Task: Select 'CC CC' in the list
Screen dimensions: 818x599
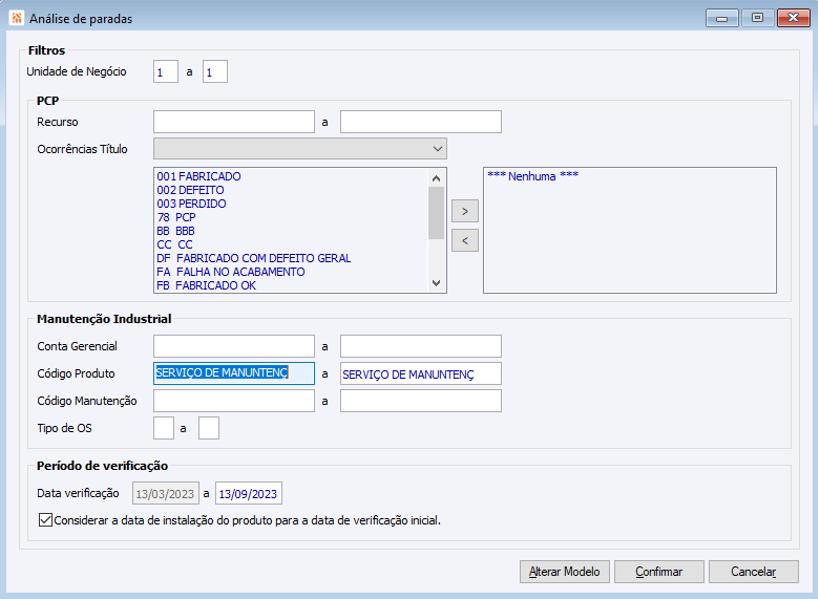Action: (x=175, y=244)
